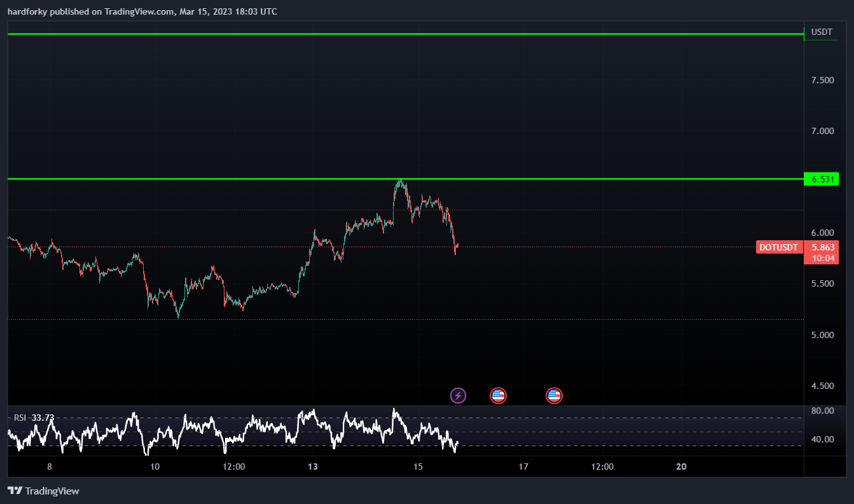Click the second 12:00 time axis label

pyautogui.click(x=602, y=467)
